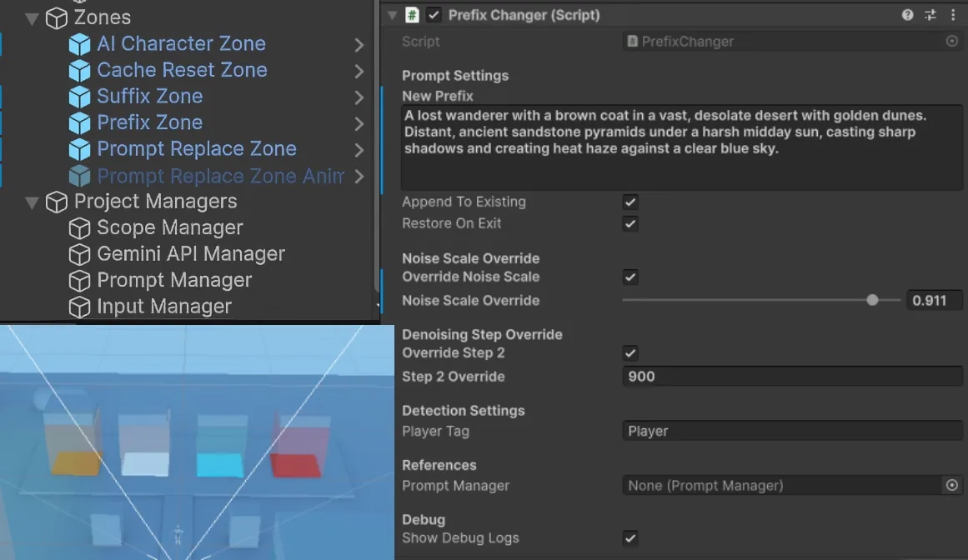Toggle the Prefix Changer enabled checkbox
The image size is (968, 560).
(434, 15)
